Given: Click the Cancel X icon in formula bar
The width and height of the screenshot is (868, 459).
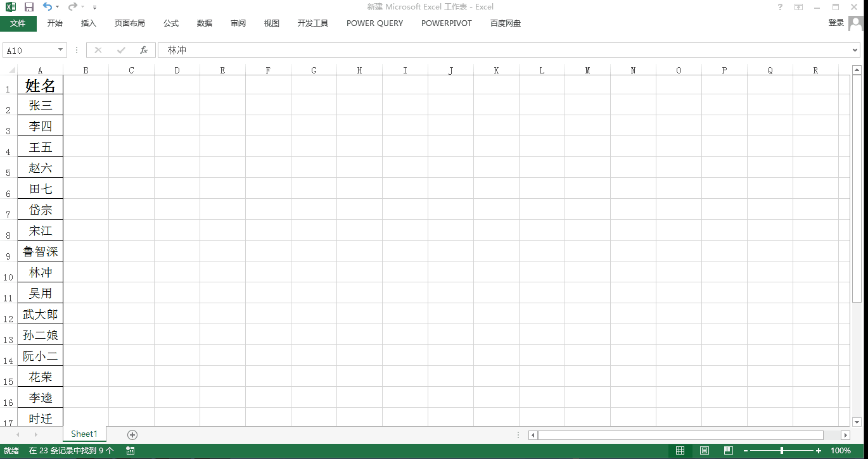Looking at the screenshot, I should click(x=98, y=50).
